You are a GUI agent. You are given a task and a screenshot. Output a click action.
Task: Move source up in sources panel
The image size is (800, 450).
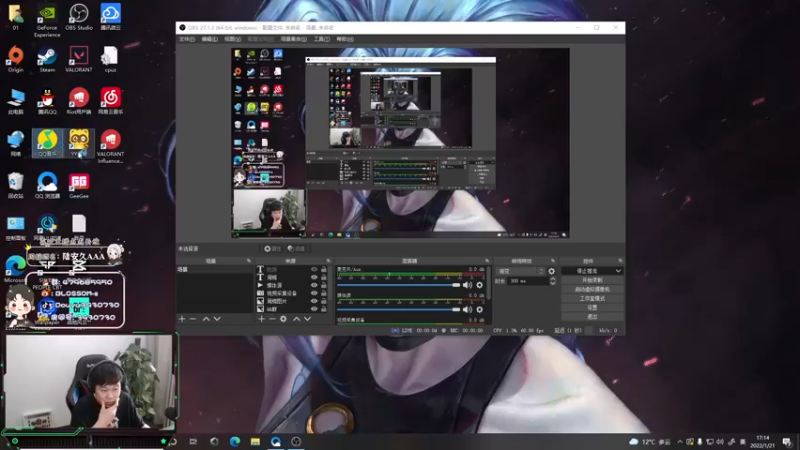click(x=296, y=319)
